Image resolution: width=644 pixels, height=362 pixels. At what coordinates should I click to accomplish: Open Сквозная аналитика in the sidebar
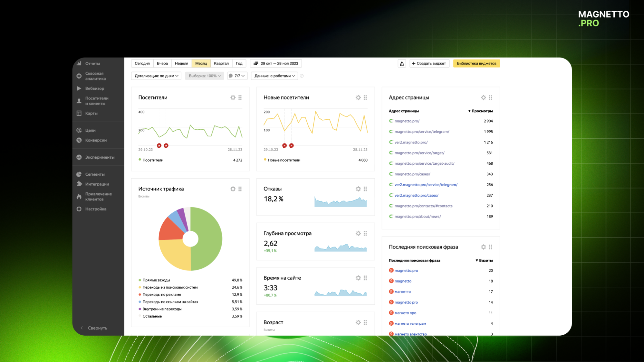95,76
